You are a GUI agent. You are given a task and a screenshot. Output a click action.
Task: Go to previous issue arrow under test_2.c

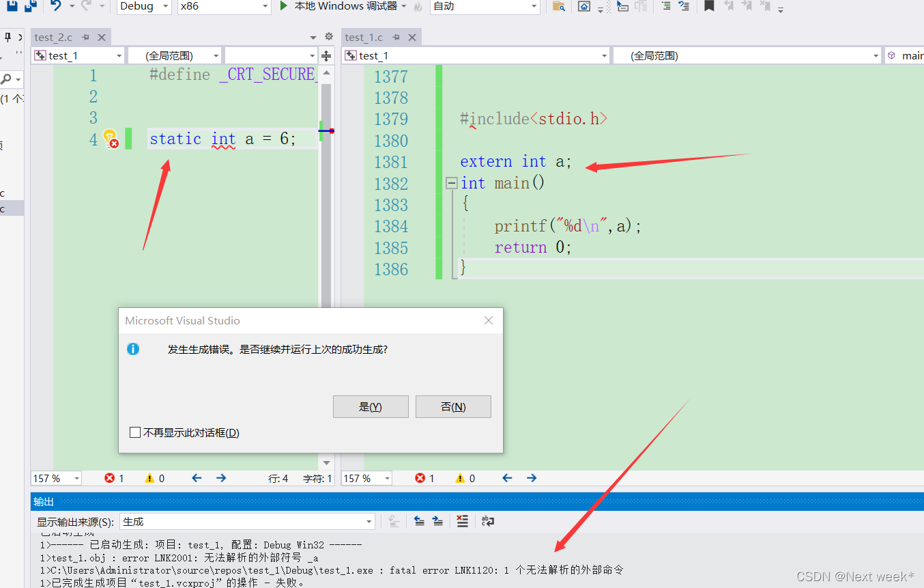click(197, 478)
